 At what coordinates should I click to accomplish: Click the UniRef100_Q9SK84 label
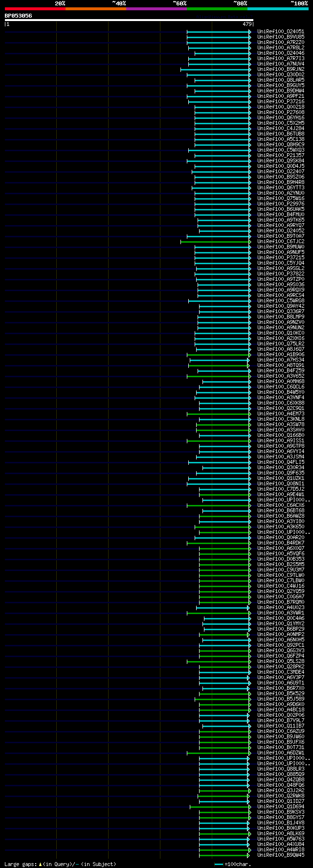281,160
